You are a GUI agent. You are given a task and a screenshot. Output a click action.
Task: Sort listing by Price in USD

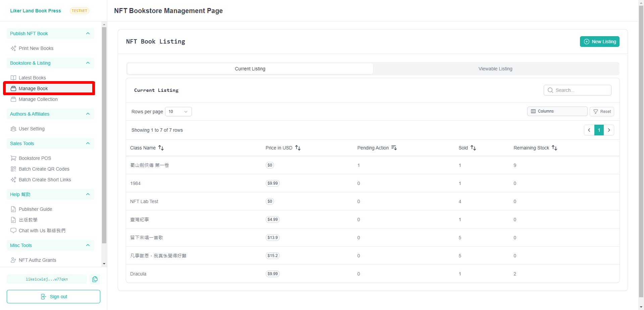[x=298, y=148]
